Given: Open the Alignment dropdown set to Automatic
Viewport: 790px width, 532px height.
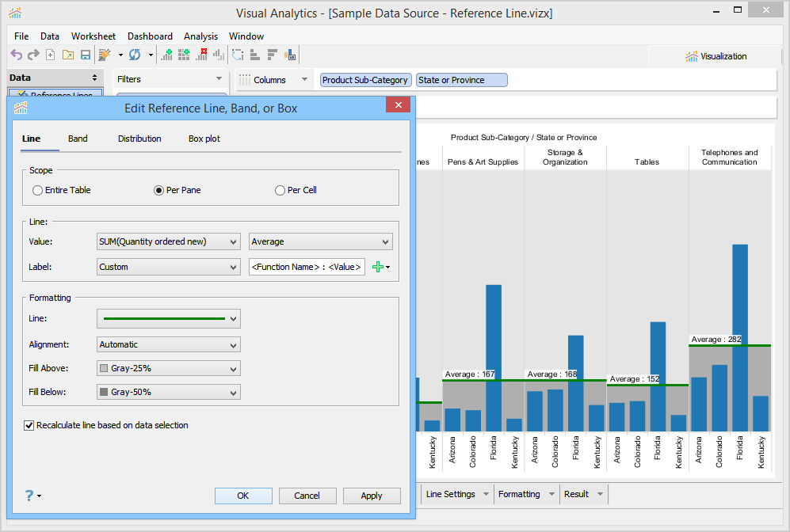Looking at the screenshot, I should click(168, 344).
